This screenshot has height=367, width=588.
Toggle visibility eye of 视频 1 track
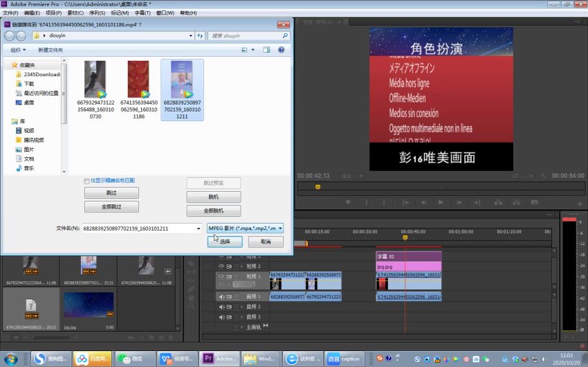(221, 276)
